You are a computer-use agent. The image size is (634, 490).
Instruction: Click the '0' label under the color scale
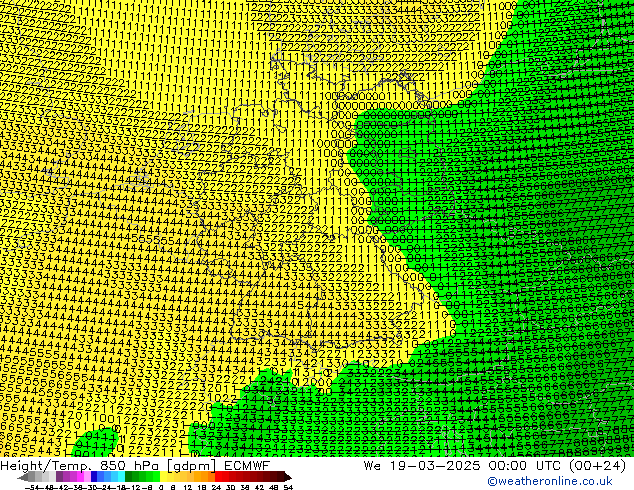pyautogui.click(x=161, y=488)
